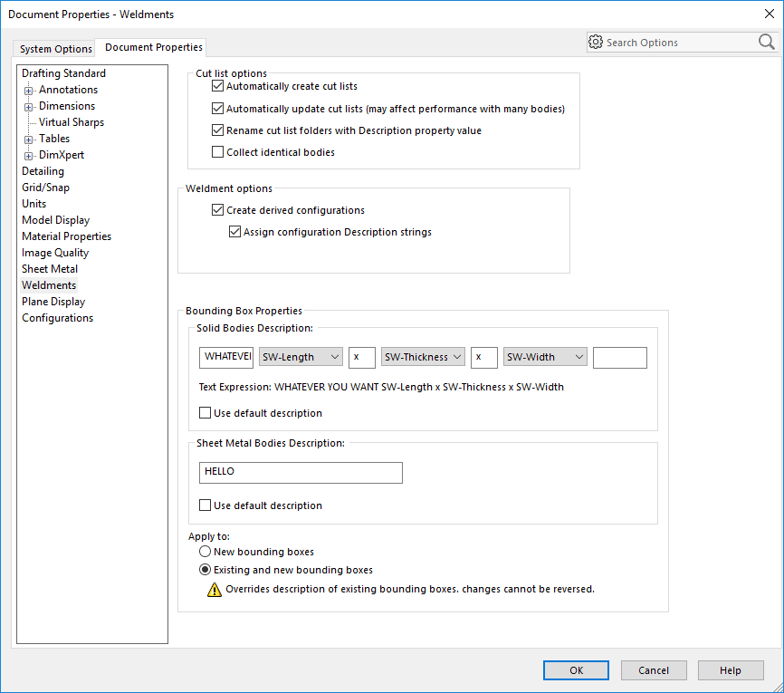Open Grid/Snap settings
Viewport: 784px width, 693px height.
(x=45, y=188)
